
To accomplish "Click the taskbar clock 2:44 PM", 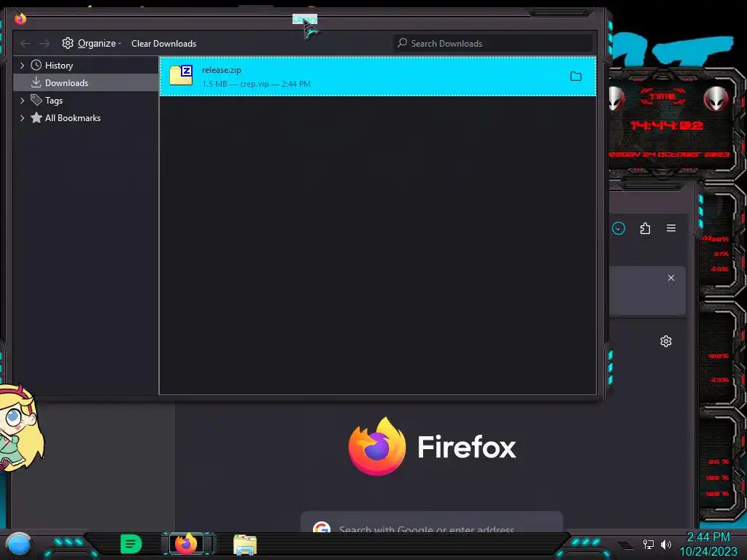I will [x=708, y=537].
